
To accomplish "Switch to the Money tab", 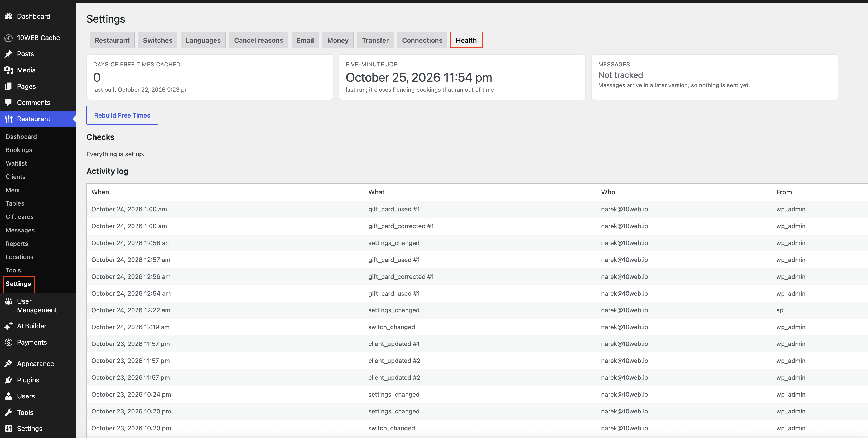I will [338, 40].
